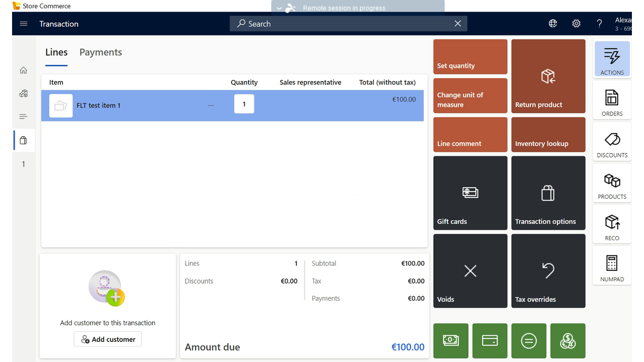644x362 pixels.
Task: Open the Gift cards tile
Action: tap(470, 193)
